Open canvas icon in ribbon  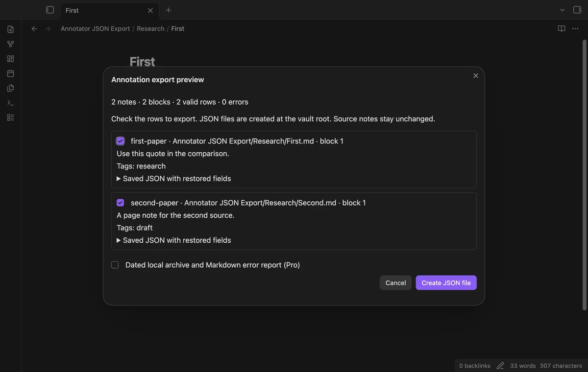coord(10,59)
